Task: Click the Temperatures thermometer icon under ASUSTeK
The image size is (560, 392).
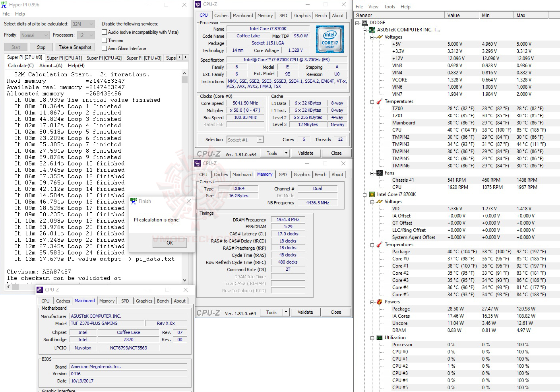Action: pyautogui.click(x=378, y=101)
